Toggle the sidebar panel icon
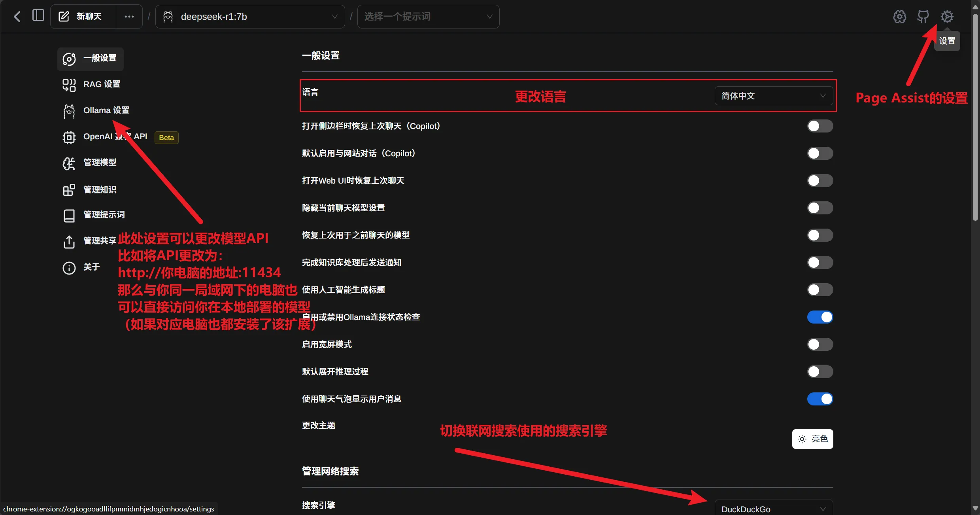Screen dimensions: 980x515 point(38,16)
